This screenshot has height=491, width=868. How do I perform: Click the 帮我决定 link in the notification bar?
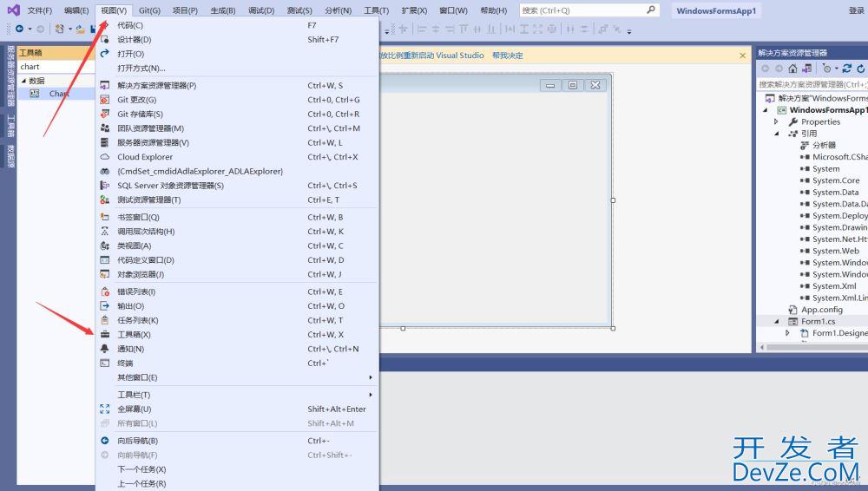507,56
